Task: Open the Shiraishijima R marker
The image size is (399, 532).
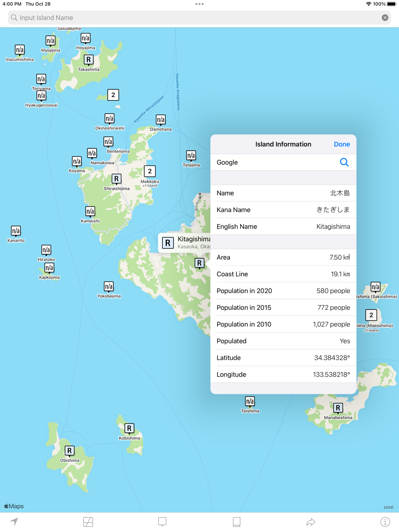Action: click(117, 179)
